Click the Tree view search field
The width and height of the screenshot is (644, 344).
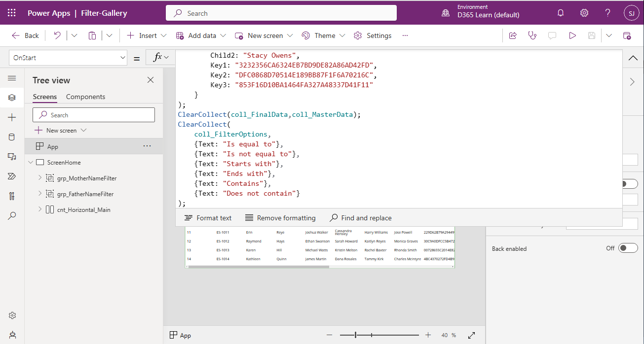point(94,115)
